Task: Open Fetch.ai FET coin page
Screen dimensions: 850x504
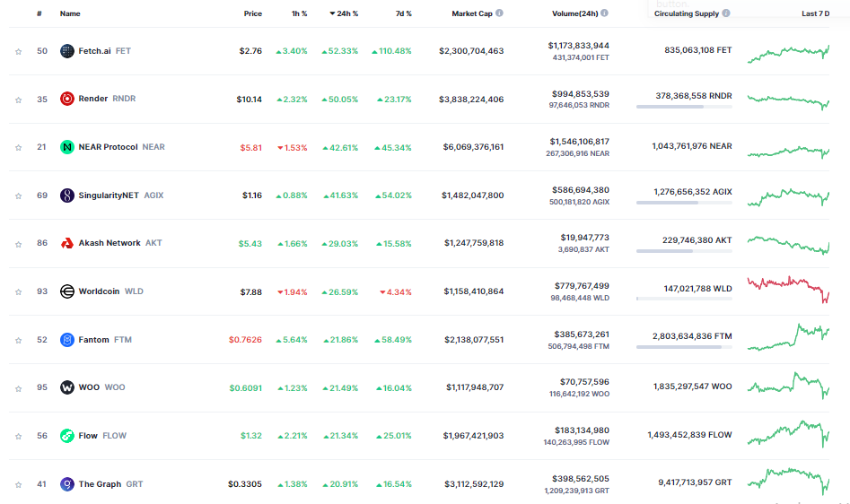Action: click(x=95, y=51)
